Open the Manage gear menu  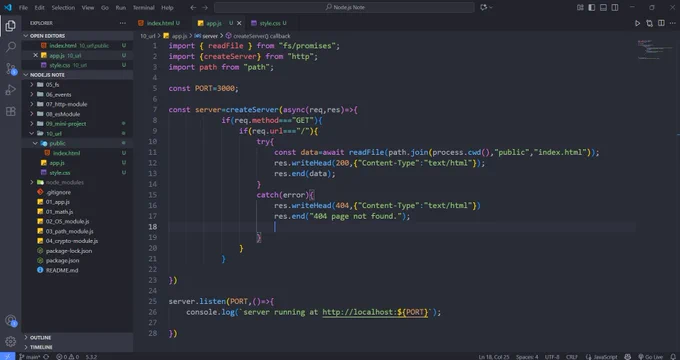[10, 342]
